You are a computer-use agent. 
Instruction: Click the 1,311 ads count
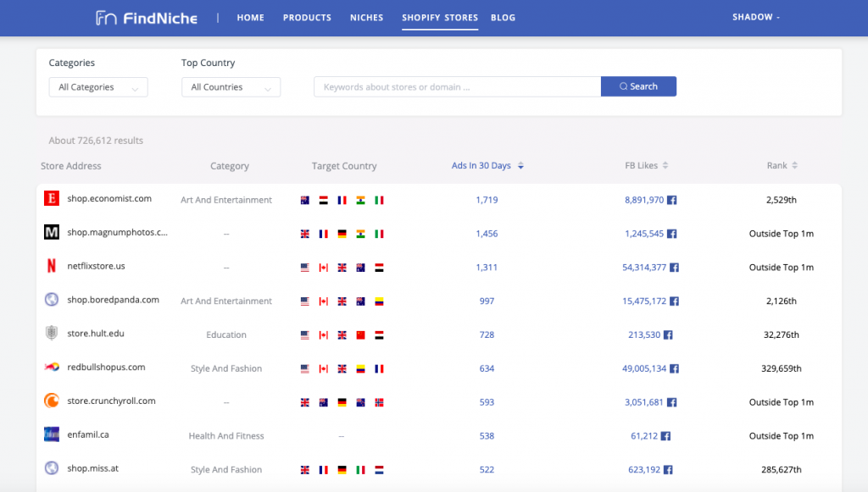[x=487, y=268]
